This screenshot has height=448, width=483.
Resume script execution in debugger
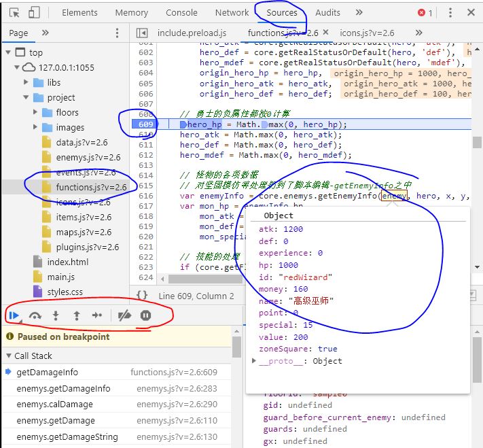[14, 315]
